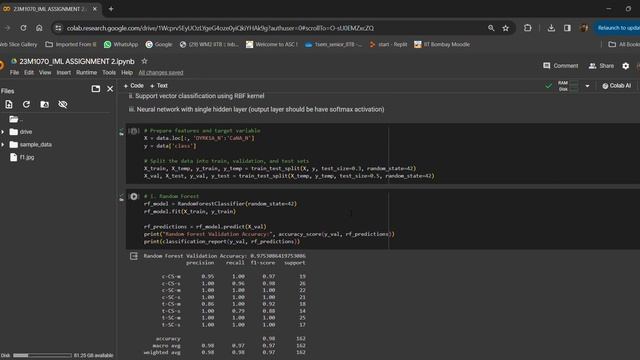Share the notebook
Viewport: 640px width, 360px height.
click(601, 66)
